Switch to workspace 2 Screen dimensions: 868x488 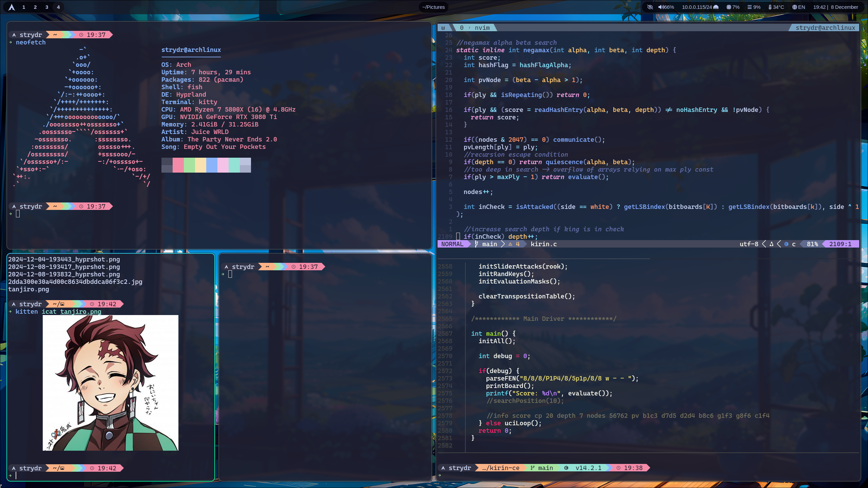[x=35, y=7]
